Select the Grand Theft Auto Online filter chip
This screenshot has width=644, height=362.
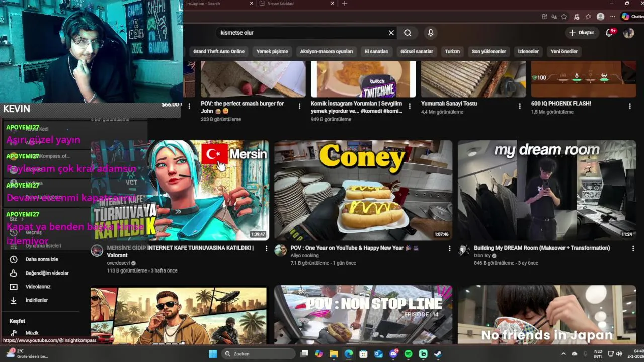219,51
